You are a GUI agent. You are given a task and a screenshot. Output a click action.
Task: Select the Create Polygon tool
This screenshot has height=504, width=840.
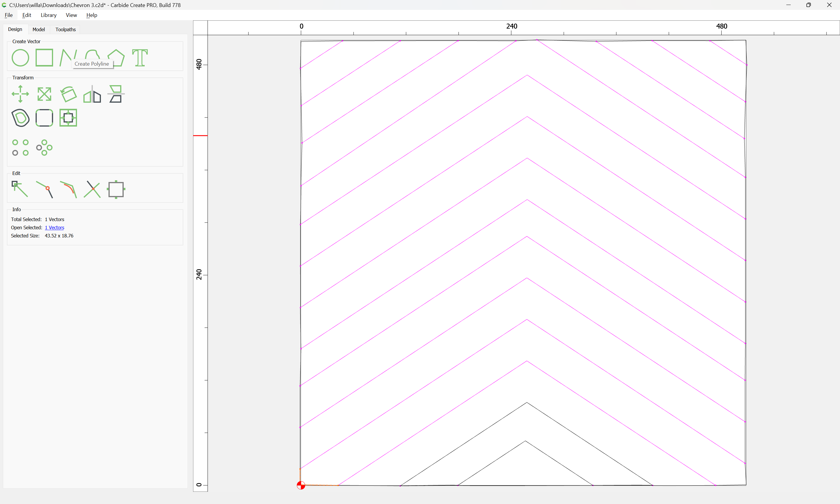coord(116,58)
